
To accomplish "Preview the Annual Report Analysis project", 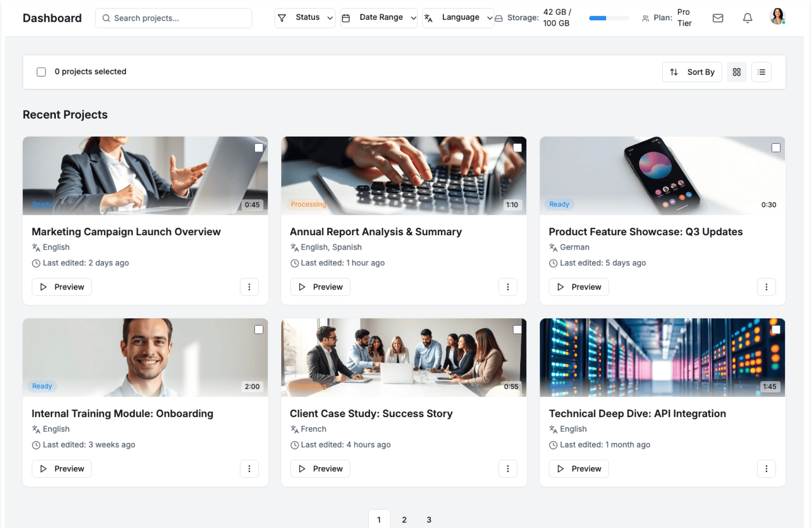I will (320, 287).
